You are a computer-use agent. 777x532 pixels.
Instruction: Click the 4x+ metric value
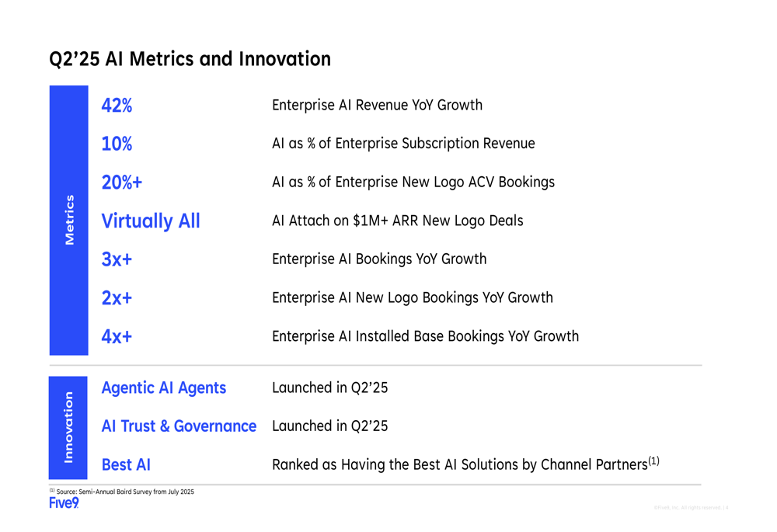click(x=117, y=337)
